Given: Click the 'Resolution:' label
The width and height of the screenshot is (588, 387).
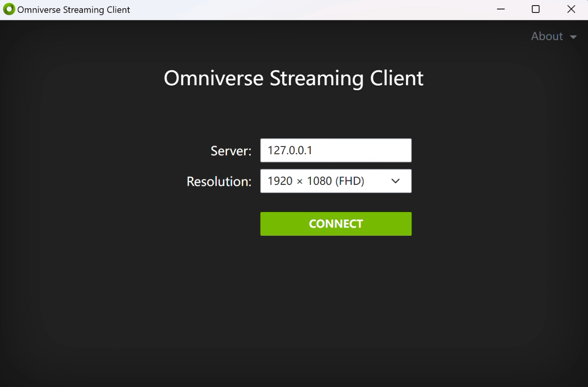Looking at the screenshot, I should coord(219,181).
